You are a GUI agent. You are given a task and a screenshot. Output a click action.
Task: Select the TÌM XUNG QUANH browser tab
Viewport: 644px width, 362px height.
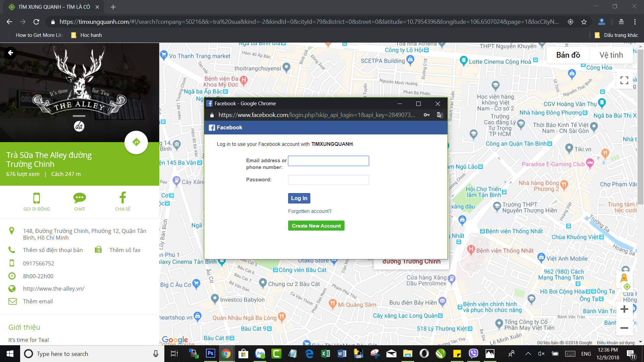[x=54, y=7]
